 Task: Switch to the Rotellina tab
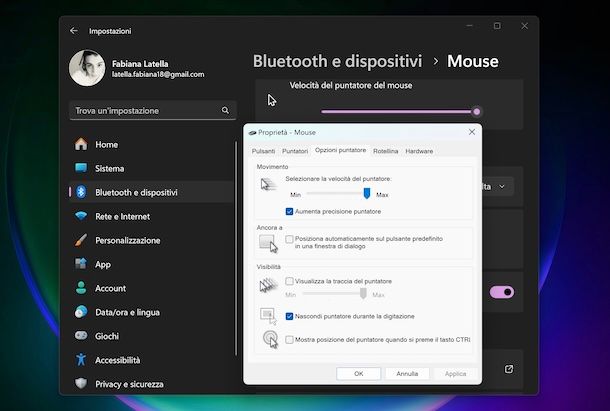[386, 151]
